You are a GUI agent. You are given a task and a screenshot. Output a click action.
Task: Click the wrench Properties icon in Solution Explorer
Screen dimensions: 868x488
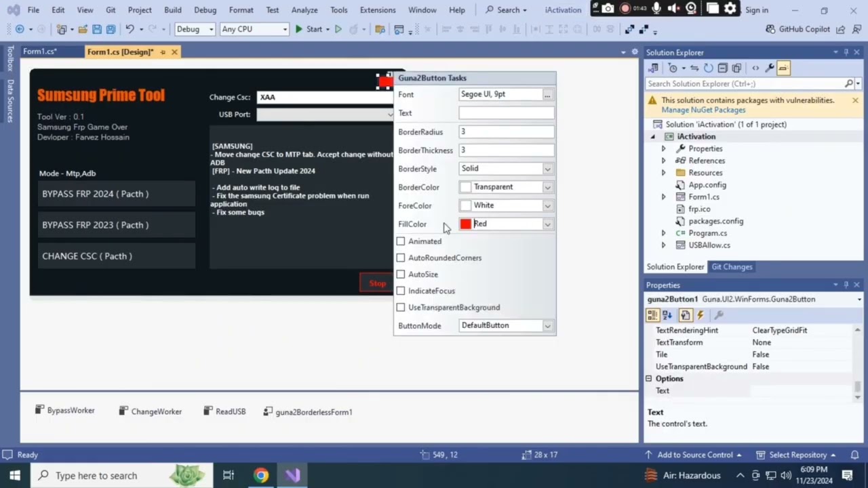(770, 68)
